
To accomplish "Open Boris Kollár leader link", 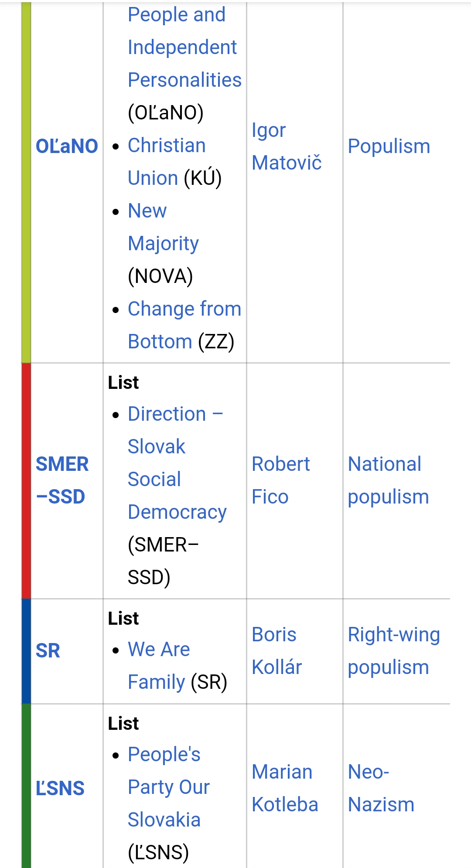I will (x=277, y=651).
